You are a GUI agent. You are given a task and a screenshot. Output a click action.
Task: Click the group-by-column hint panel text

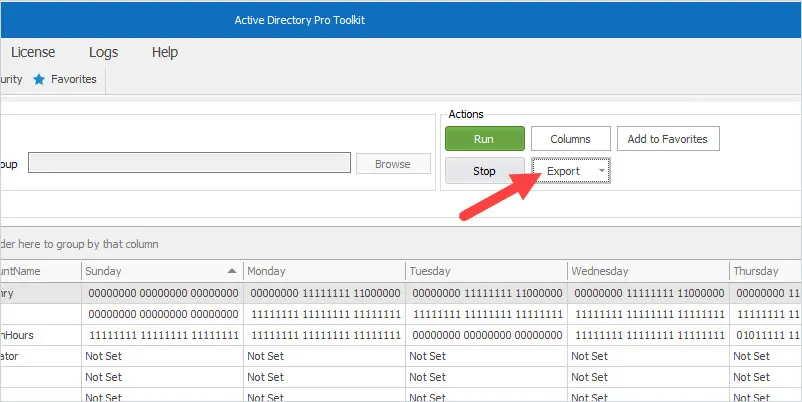coord(79,244)
